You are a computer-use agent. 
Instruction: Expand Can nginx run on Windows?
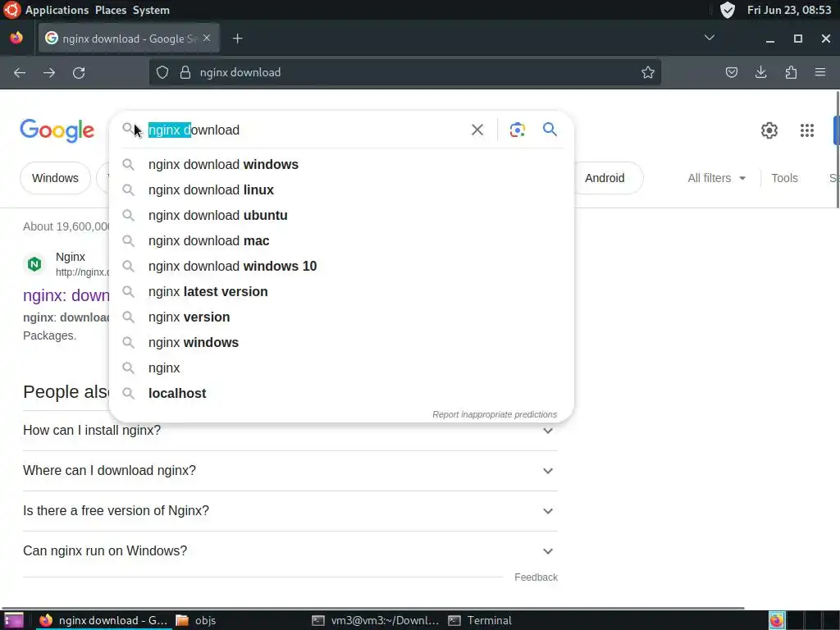tap(290, 551)
